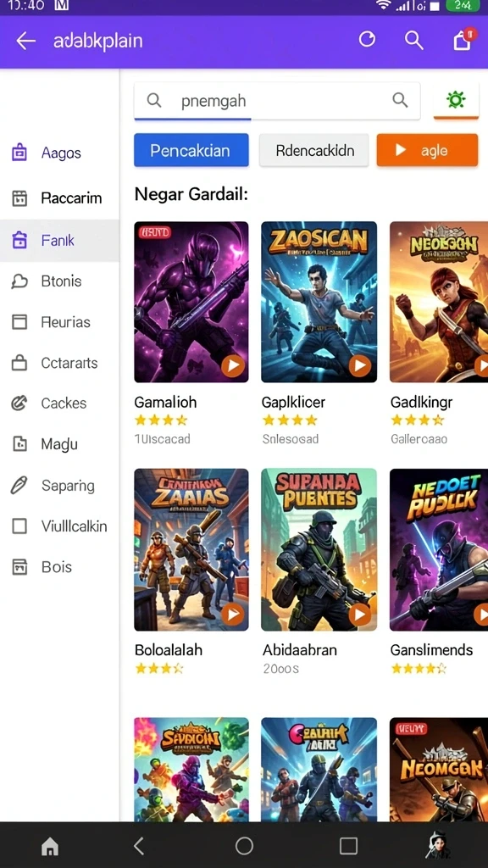Click the circular refresh icon in header
The image size is (488, 868).
(x=367, y=39)
